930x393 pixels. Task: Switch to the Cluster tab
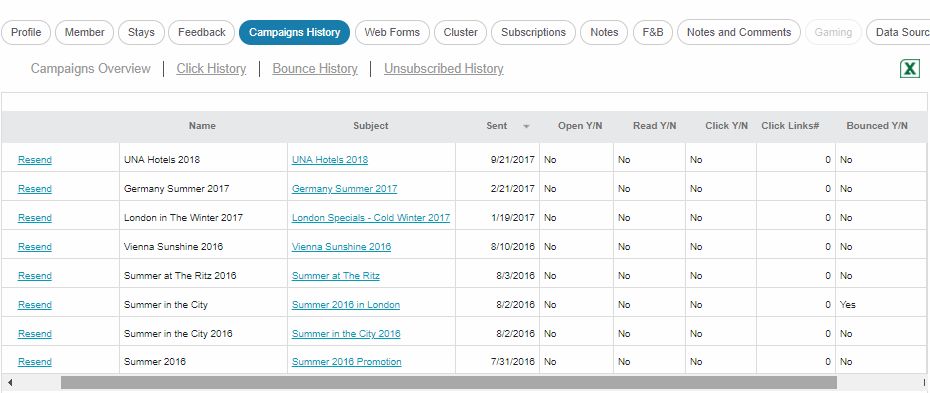coord(460,33)
